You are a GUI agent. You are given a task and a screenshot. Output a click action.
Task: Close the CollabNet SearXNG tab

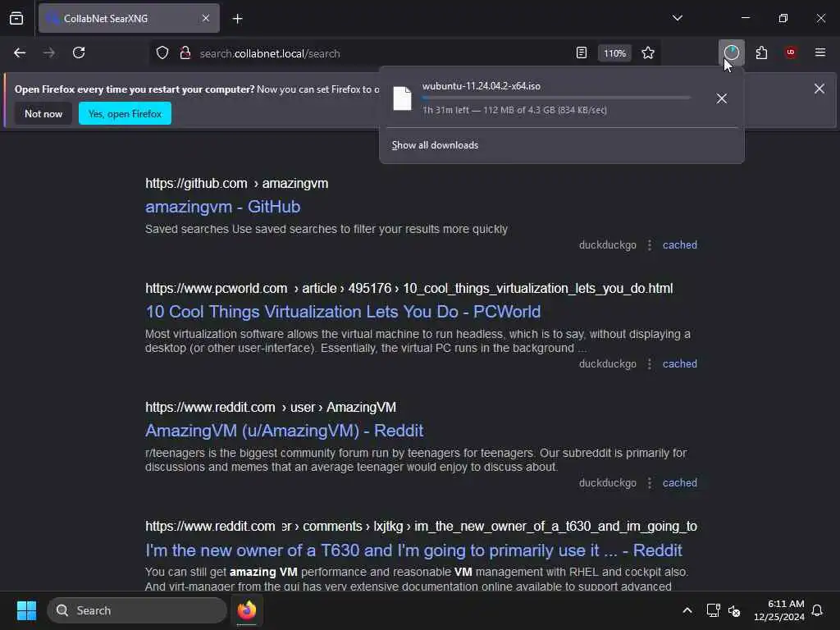point(206,19)
